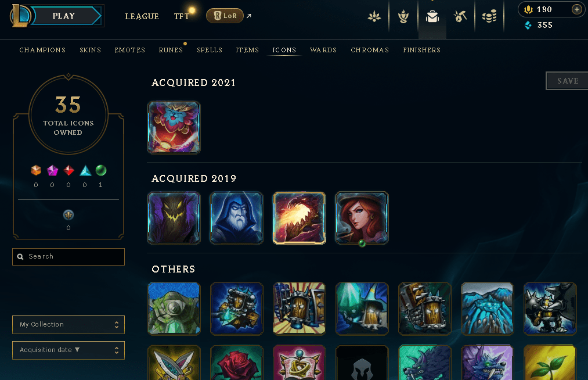This screenshot has width=588, height=380.
Task: Open the Clash trophy icon
Action: (x=403, y=16)
